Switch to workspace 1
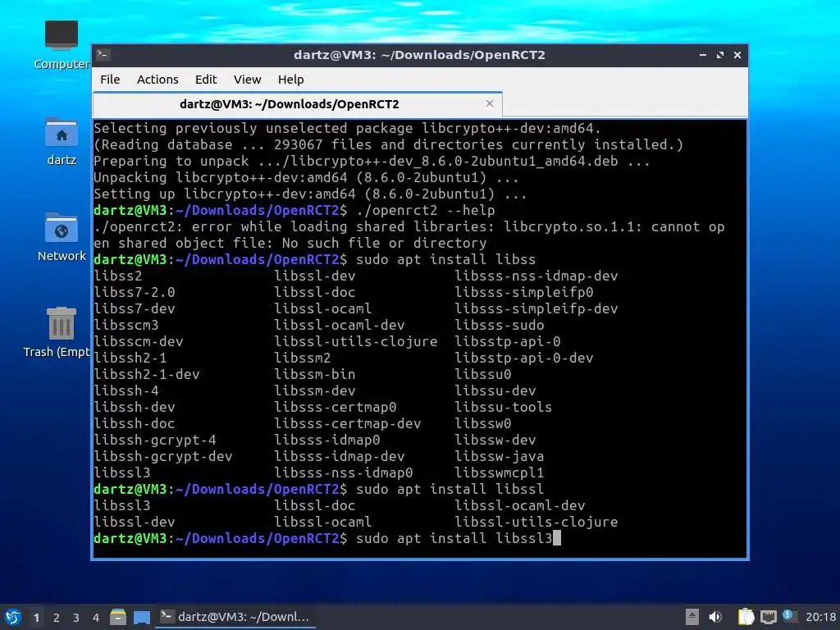This screenshot has width=840, height=630. [x=36, y=618]
